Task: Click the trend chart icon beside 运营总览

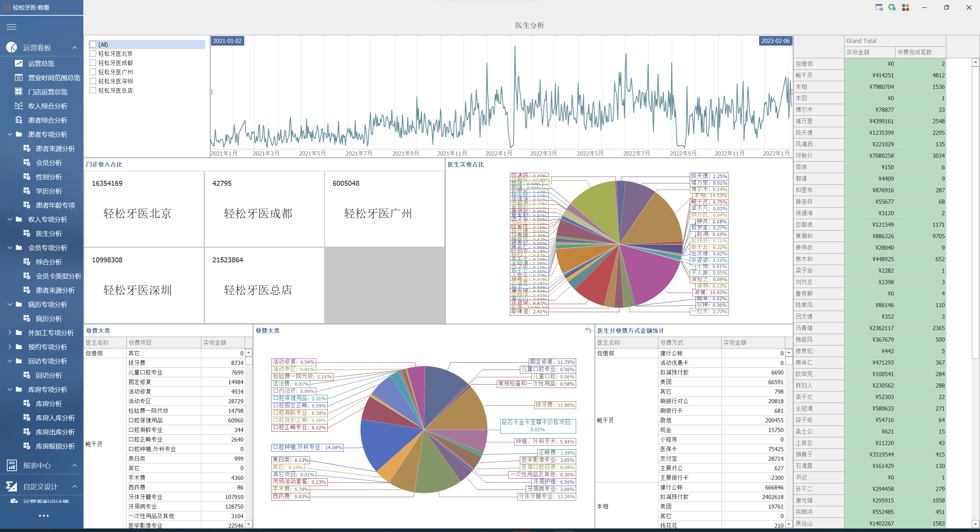Action: tap(19, 63)
